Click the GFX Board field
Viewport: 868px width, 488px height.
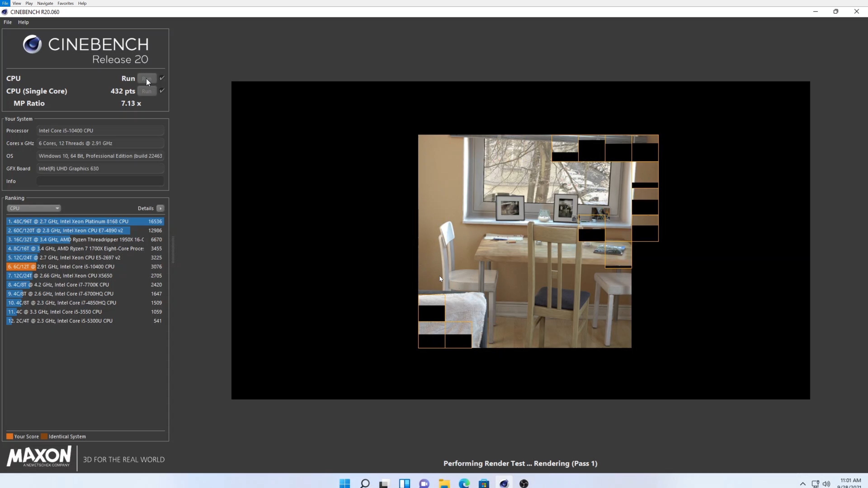(x=100, y=169)
